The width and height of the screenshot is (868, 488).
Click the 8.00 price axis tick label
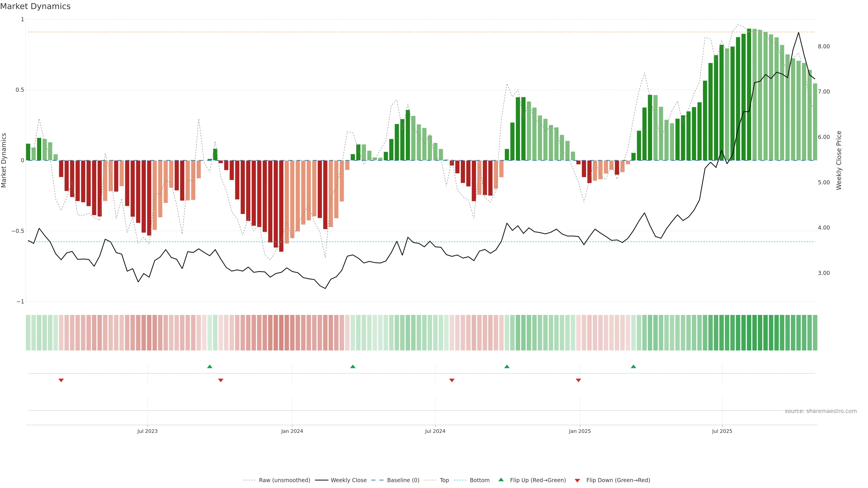click(x=823, y=47)
